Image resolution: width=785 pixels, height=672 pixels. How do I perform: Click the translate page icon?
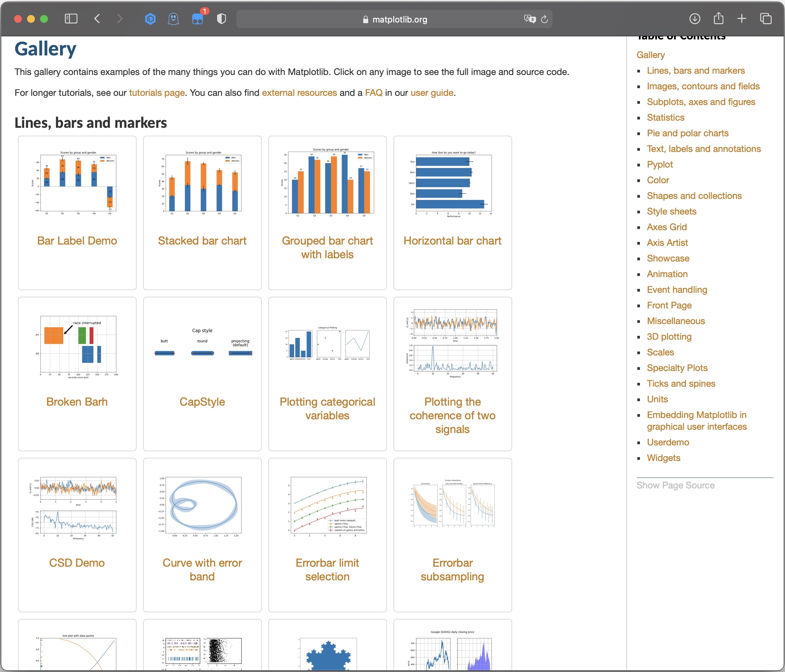530,19
